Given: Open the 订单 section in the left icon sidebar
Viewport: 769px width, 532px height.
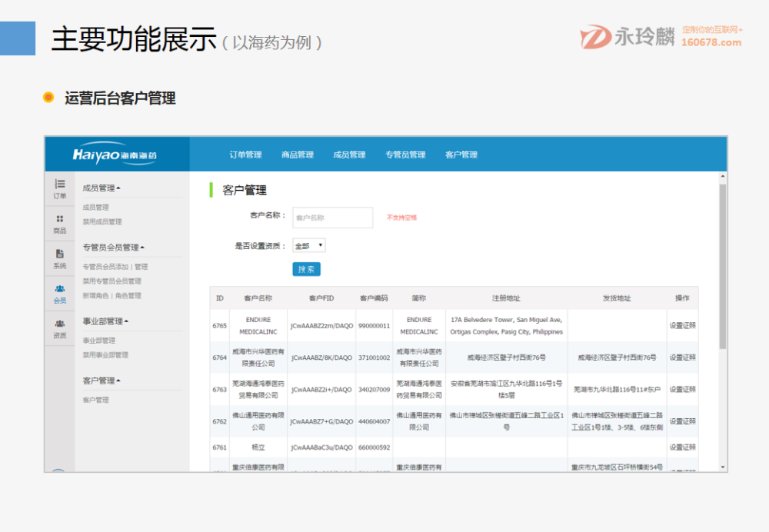Looking at the screenshot, I should coord(59,188).
